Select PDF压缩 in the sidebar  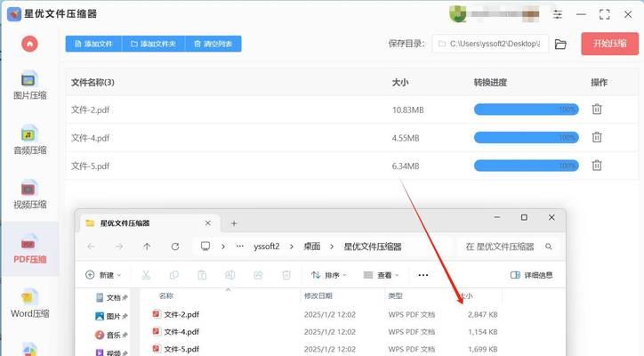[29, 248]
